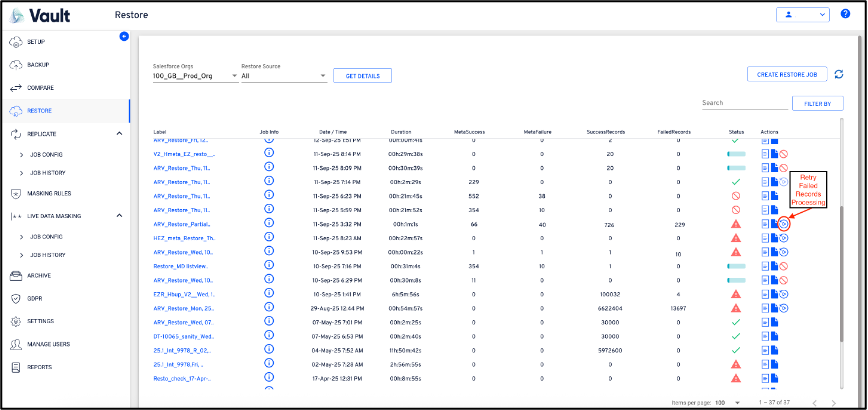
Task: Collapse the Replicate menu section
Action: (x=119, y=133)
